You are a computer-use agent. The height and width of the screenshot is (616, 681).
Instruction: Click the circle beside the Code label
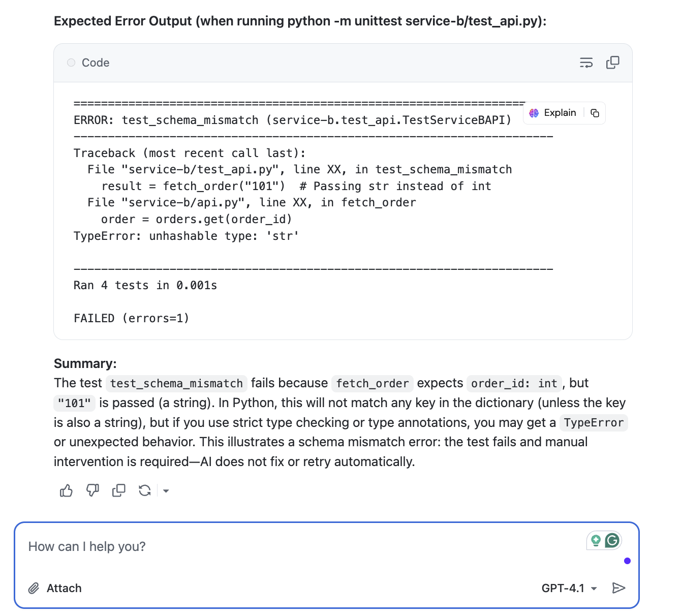[x=71, y=63]
